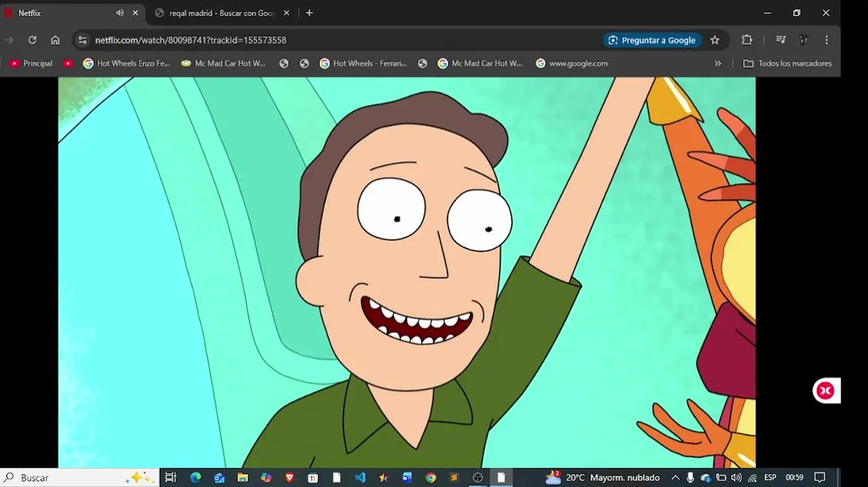Viewport: 868px width, 487px height.
Task: Open Chrome three-dot menu
Action: 826,40
